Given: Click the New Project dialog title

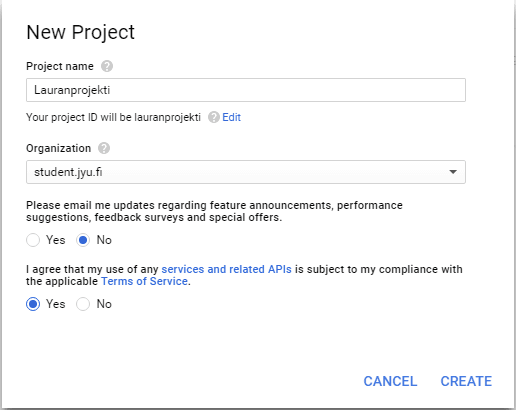Looking at the screenshot, I should click(x=80, y=32).
